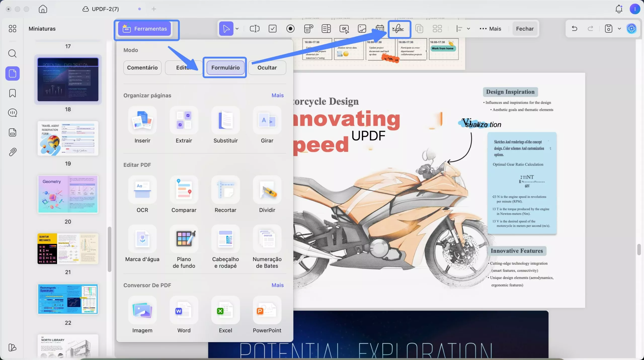The height and width of the screenshot is (360, 644).
Task: Open notifications bell icon
Action: coord(619,9)
